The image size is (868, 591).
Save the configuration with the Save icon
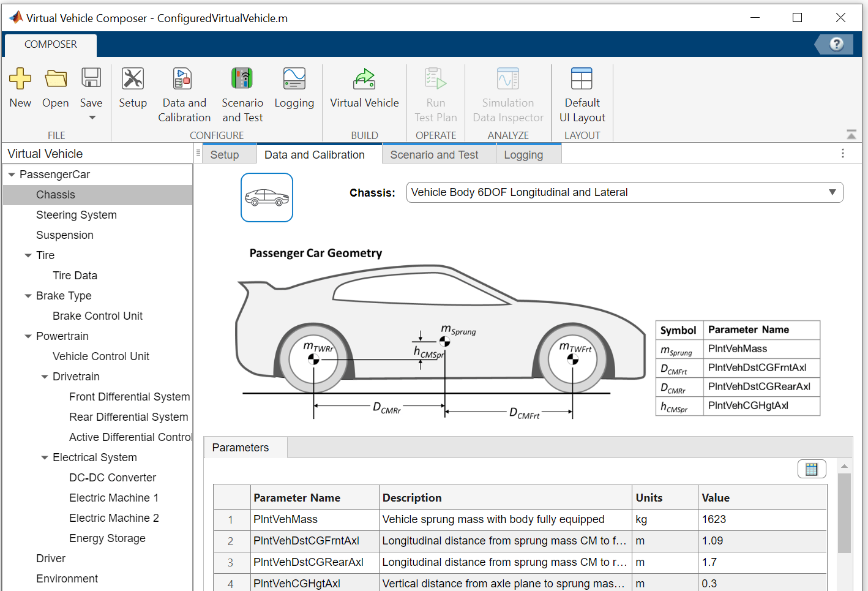(91, 78)
